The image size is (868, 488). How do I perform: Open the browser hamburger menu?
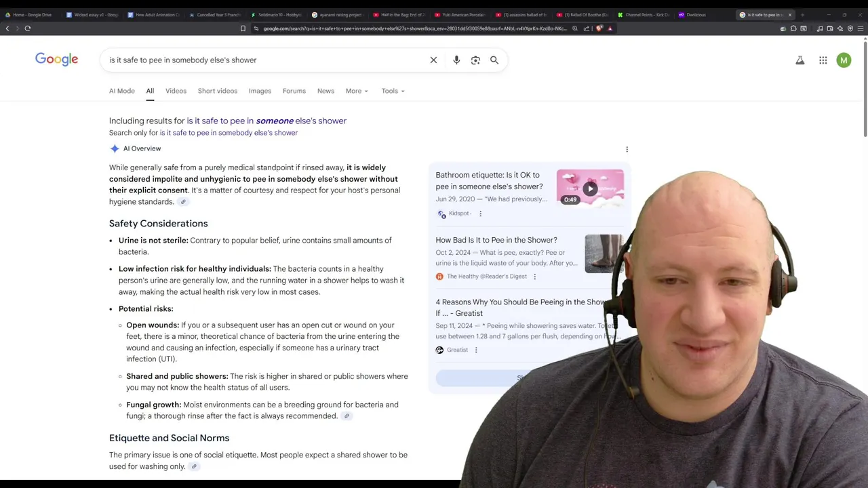pos(860,28)
